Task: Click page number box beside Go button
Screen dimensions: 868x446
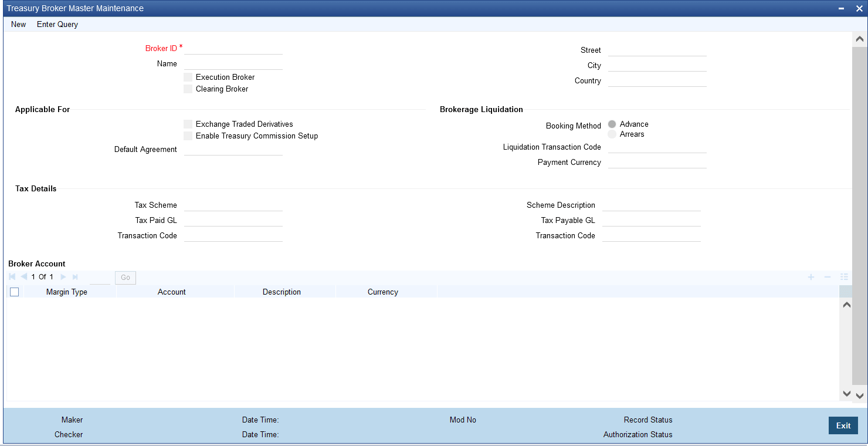Action: [100, 278]
